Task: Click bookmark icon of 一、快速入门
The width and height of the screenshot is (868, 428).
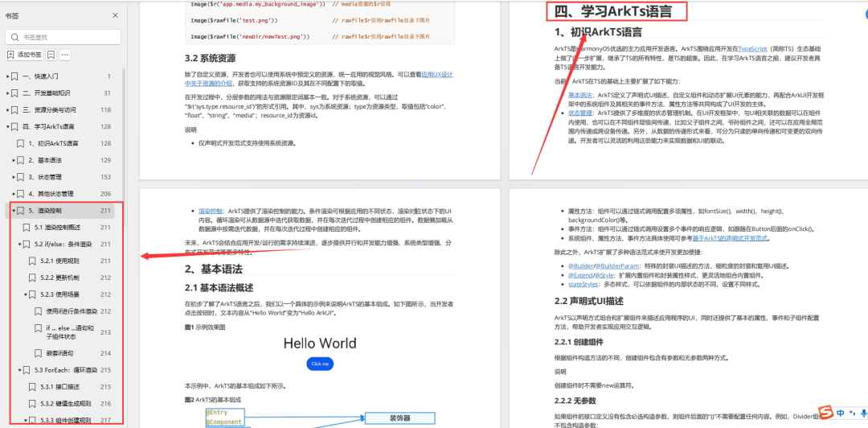Action: [15, 76]
